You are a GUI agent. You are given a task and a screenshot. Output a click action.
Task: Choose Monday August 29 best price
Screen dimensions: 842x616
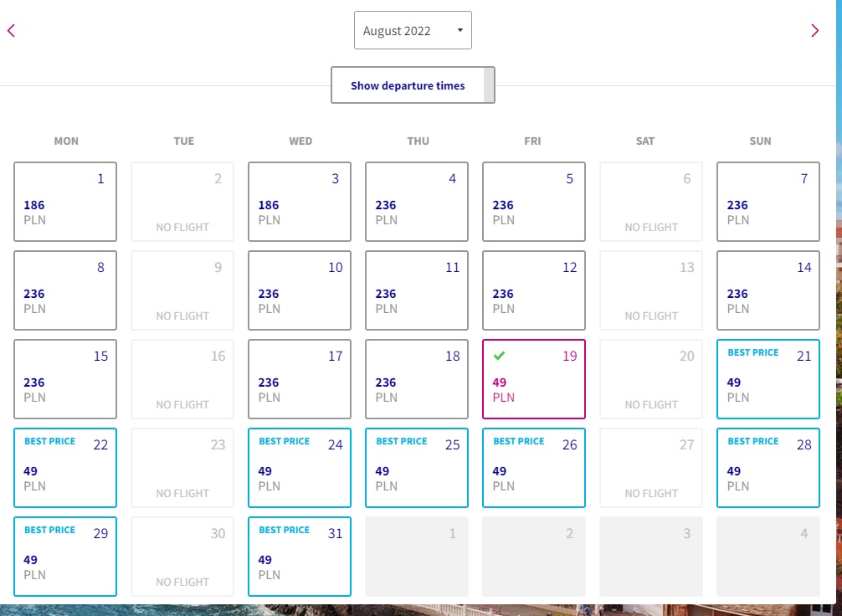pos(65,556)
